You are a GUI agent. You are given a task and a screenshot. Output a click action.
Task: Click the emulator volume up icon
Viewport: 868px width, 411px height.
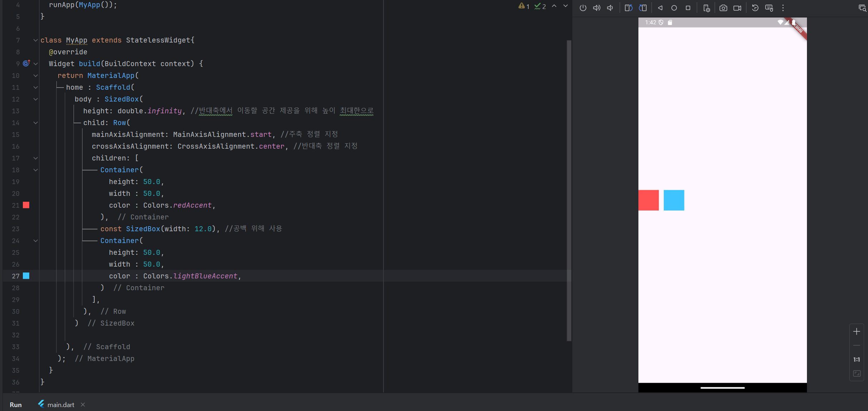click(596, 8)
